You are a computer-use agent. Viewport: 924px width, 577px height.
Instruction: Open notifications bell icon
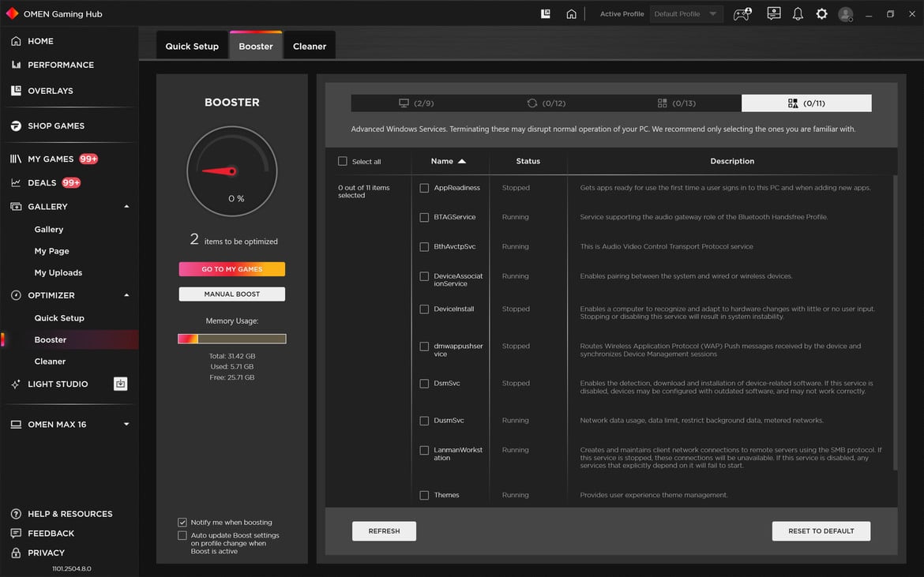(798, 13)
